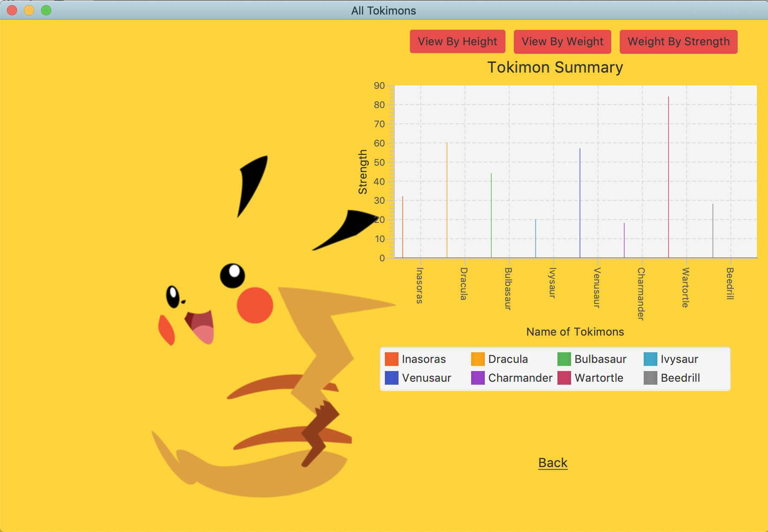Click the View By Weight button

pyautogui.click(x=562, y=41)
